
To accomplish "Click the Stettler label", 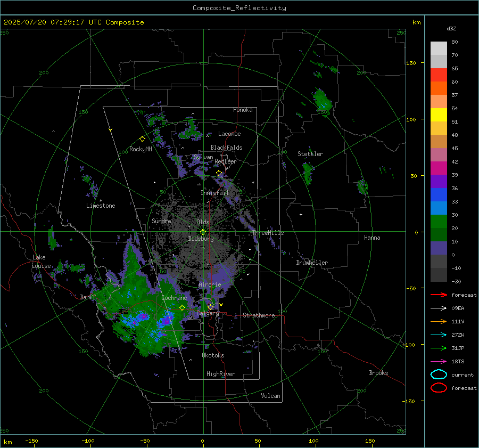I will coord(310,154).
